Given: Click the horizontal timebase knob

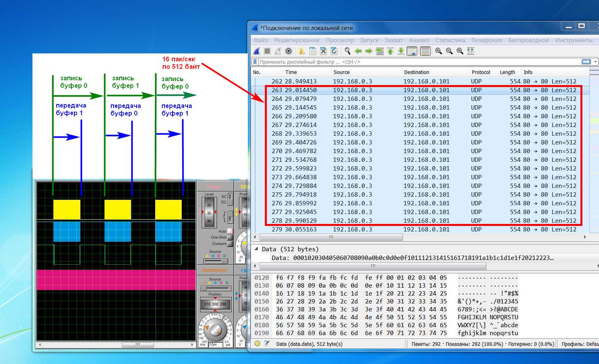Looking at the screenshot, I should tap(215, 329).
